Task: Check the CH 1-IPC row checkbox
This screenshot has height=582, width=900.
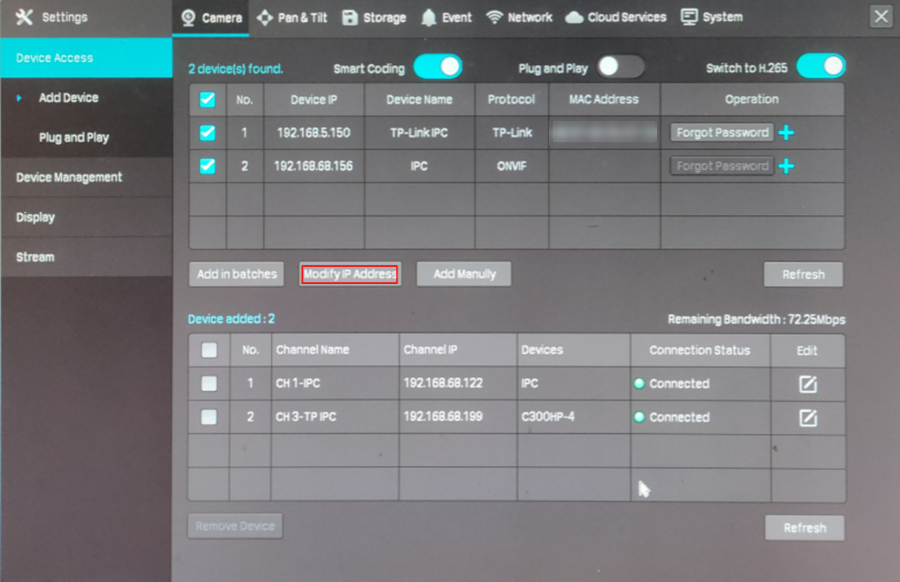Action: pos(208,383)
